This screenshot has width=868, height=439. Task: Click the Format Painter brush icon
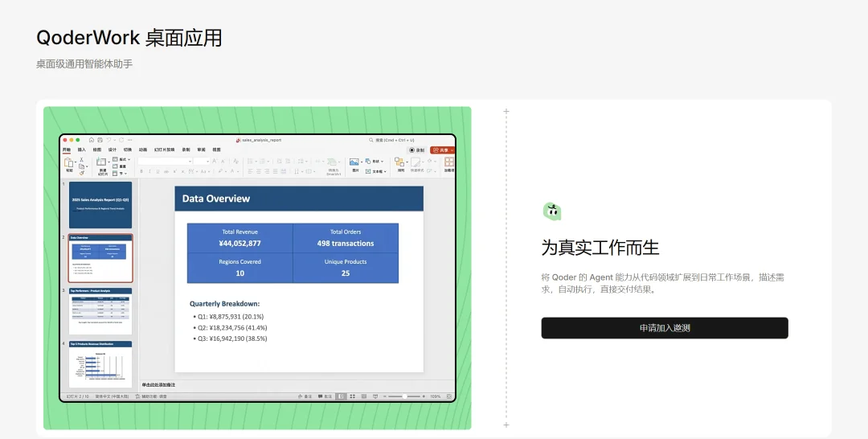[82, 174]
